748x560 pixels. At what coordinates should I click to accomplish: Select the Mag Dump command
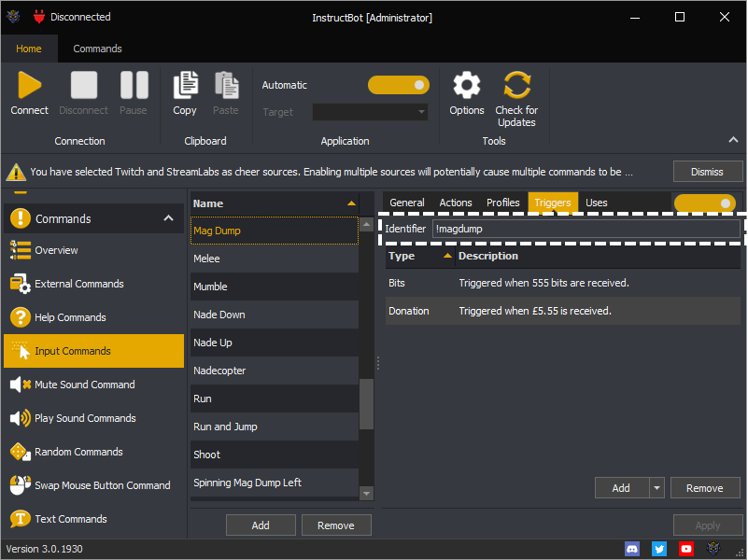click(x=275, y=231)
